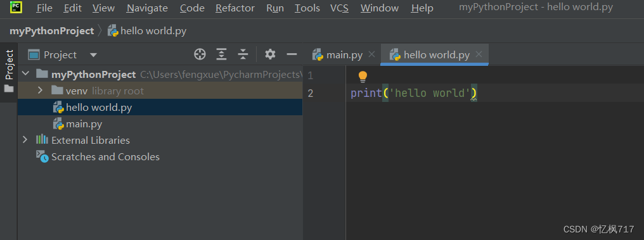Open the Project panel settings gear
Viewport: 644px width, 240px height.
pos(270,54)
